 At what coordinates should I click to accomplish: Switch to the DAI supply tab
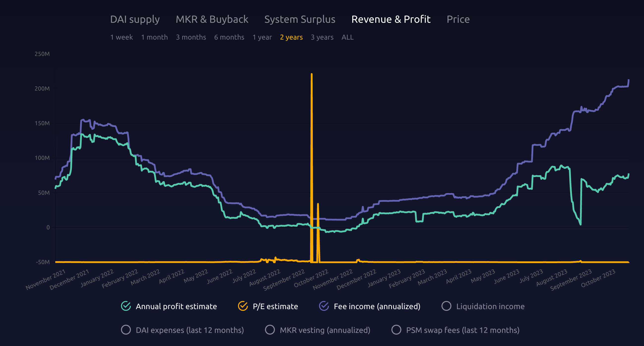tap(135, 20)
